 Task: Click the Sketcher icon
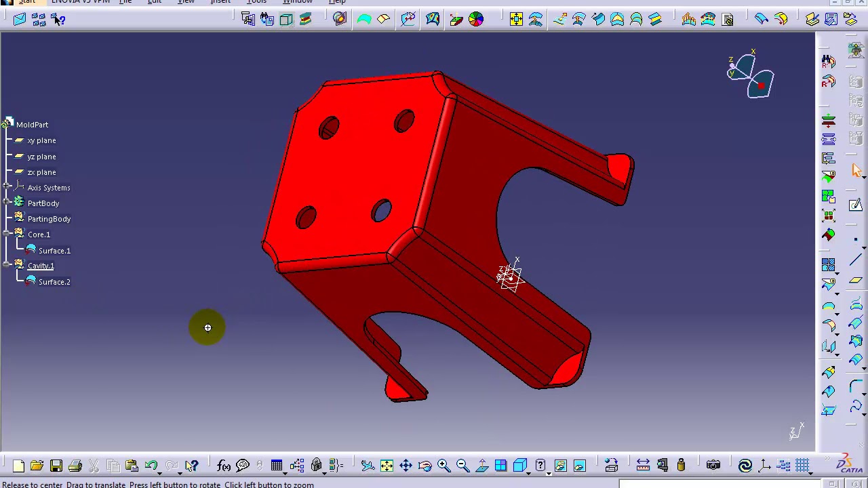tap(855, 206)
